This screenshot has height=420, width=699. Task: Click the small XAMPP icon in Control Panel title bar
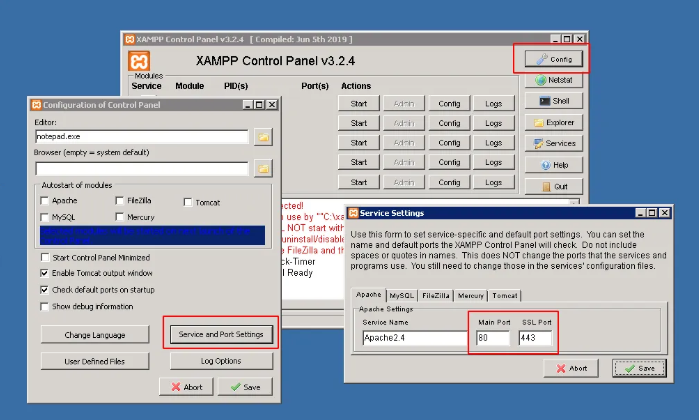click(129, 39)
